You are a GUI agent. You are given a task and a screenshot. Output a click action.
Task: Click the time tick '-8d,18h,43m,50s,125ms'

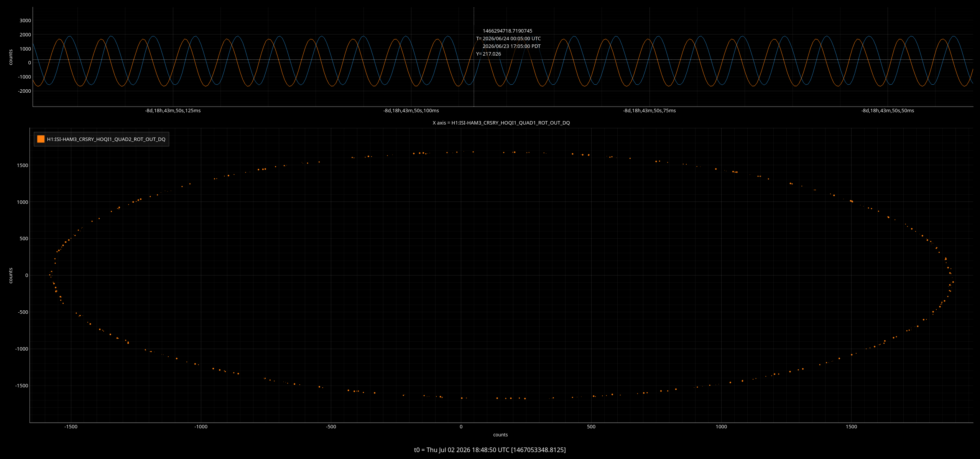173,111
